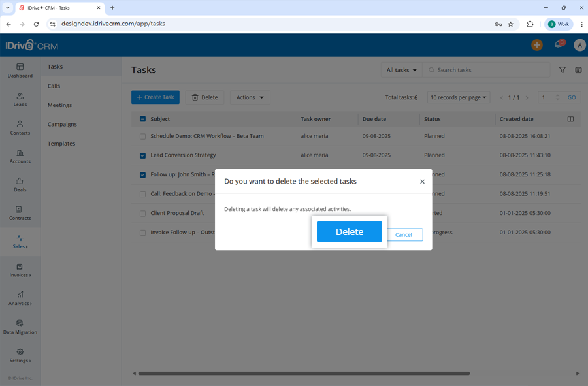This screenshot has width=588, height=386.
Task: Check the Schedule Demo: CRM Workflow task
Action: [x=142, y=136]
